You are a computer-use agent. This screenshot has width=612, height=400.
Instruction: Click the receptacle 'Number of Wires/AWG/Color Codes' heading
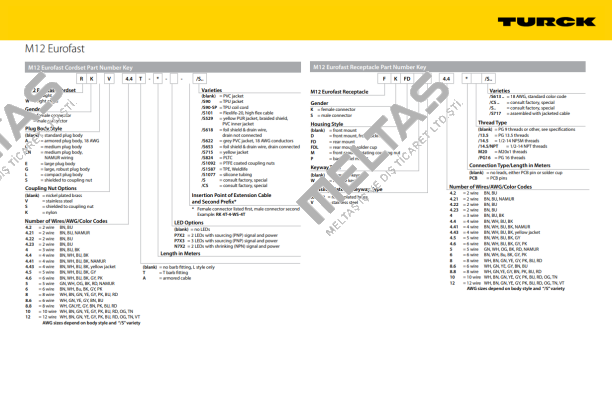coord(490,187)
